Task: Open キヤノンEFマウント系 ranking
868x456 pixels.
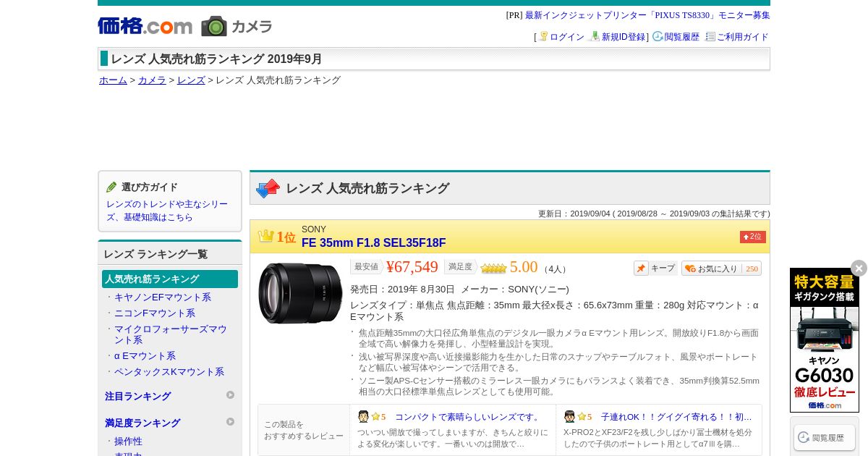Action: coord(163,297)
